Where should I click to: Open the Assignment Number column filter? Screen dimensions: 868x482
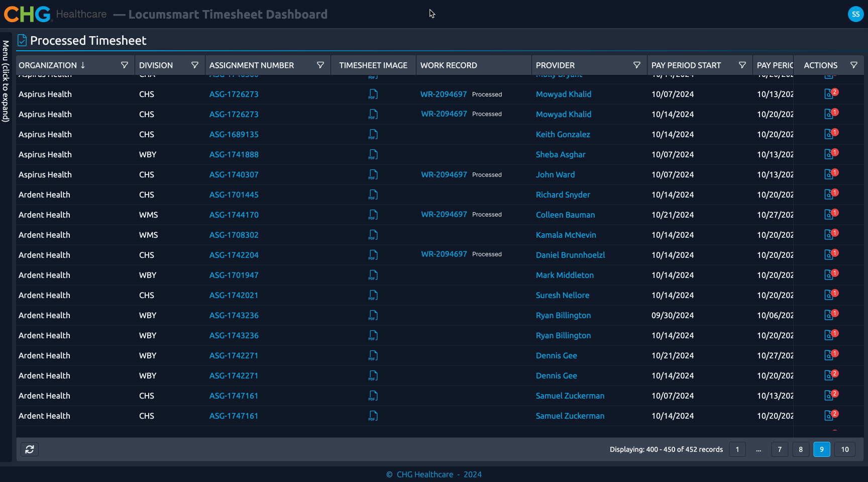click(x=320, y=65)
